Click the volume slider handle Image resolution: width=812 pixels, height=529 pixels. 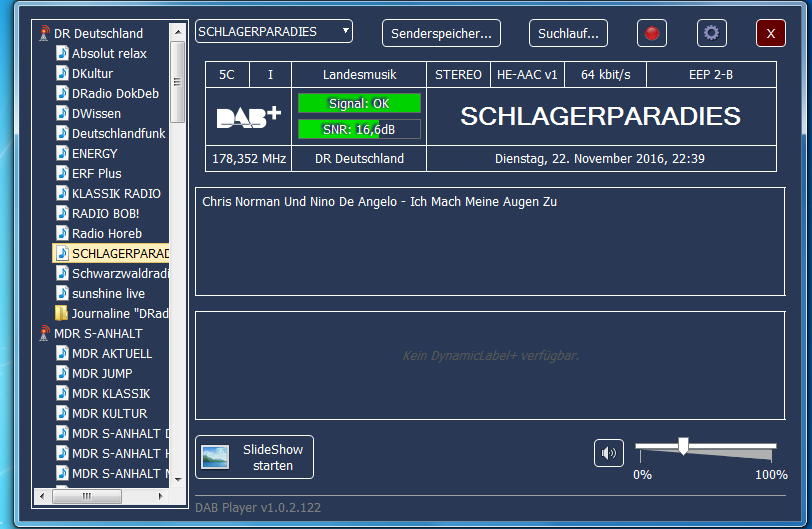tap(683, 446)
